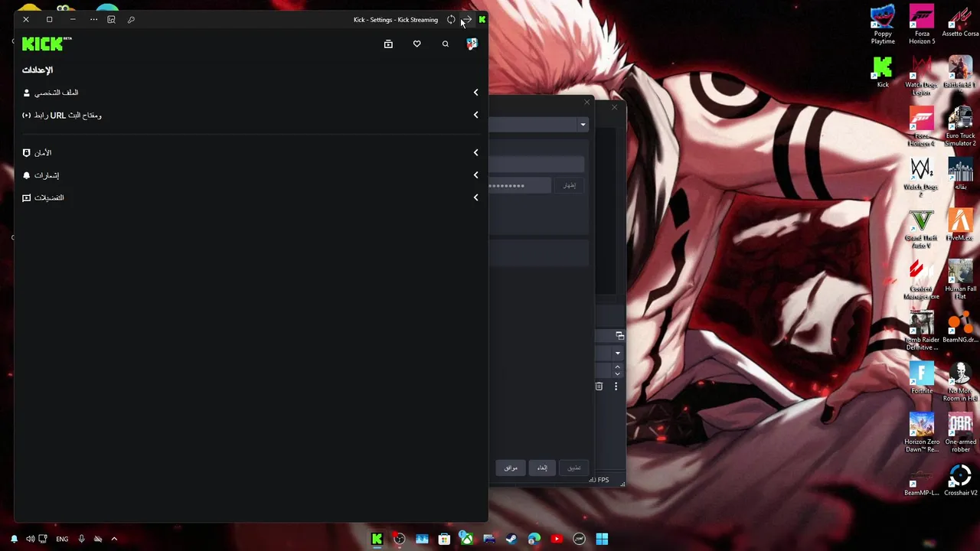980x551 pixels.
Task: Open Assetto Corsa desktop shortcut
Action: click(960, 21)
